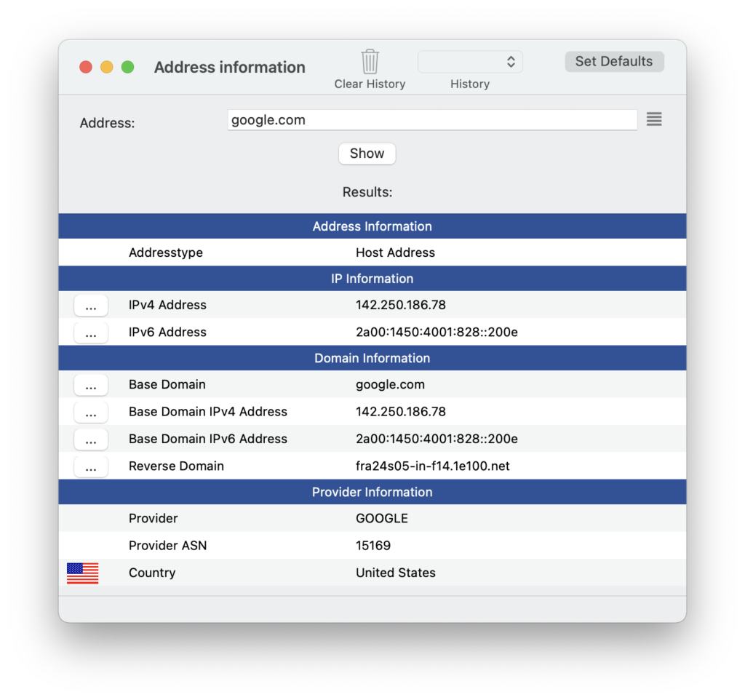Click the Reverse Domain label
This screenshot has height=700, width=745.
pos(176,466)
